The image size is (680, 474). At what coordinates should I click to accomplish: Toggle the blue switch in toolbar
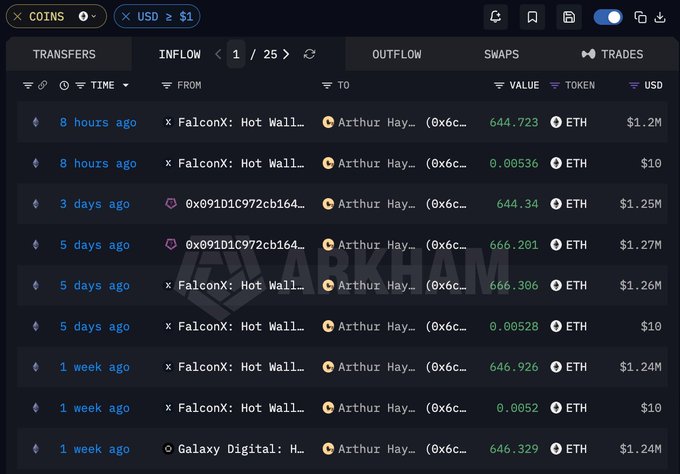(x=608, y=17)
